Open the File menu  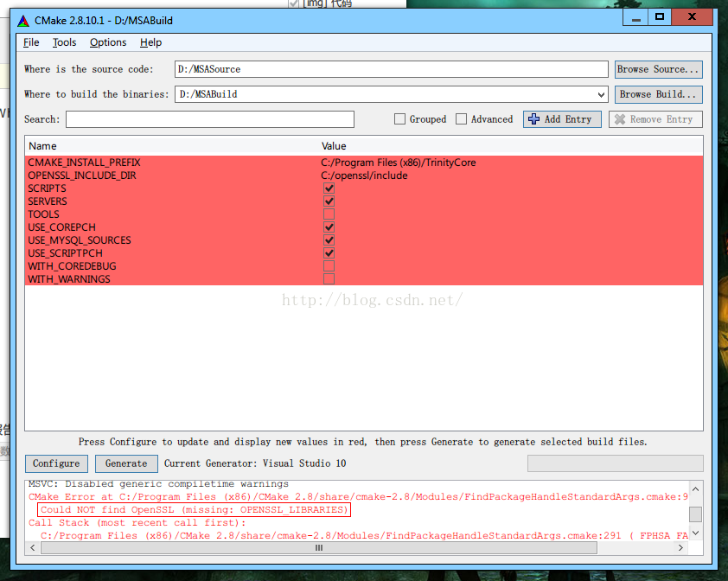coord(31,42)
